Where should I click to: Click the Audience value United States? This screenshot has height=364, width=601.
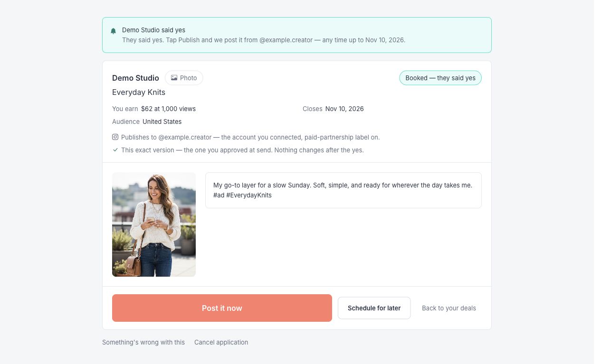[x=162, y=121]
